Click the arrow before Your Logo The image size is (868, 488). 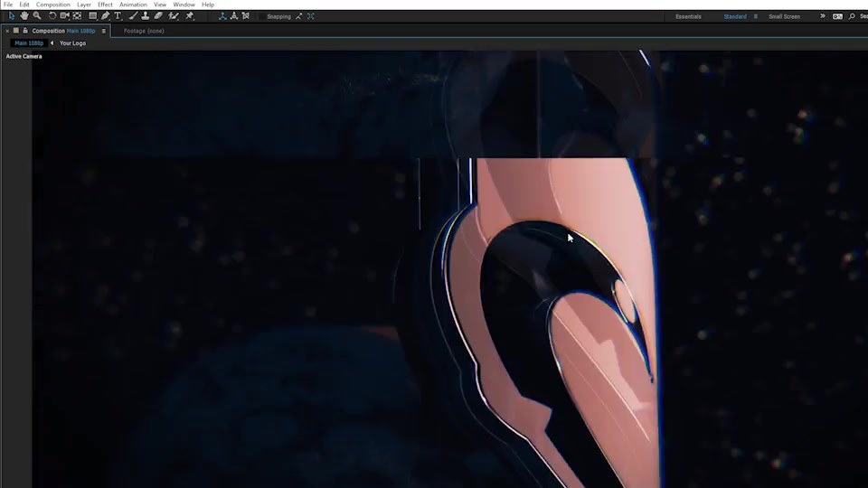[52, 43]
